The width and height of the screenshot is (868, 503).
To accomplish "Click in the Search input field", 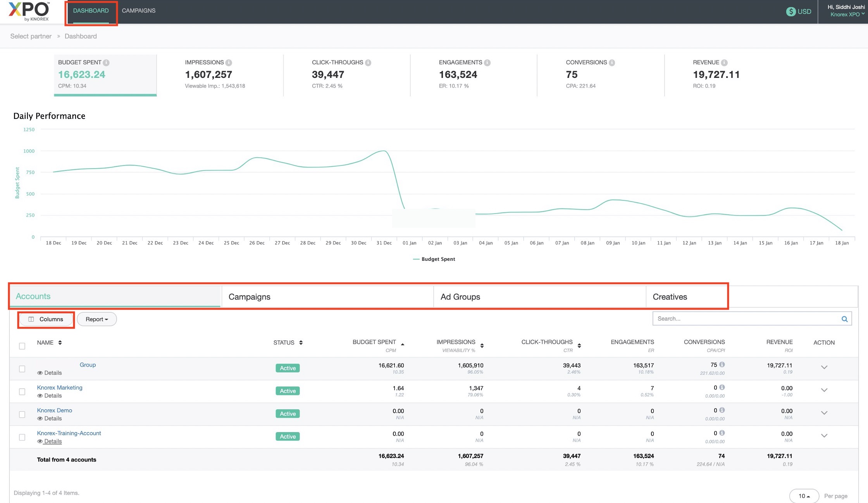I will 746,319.
